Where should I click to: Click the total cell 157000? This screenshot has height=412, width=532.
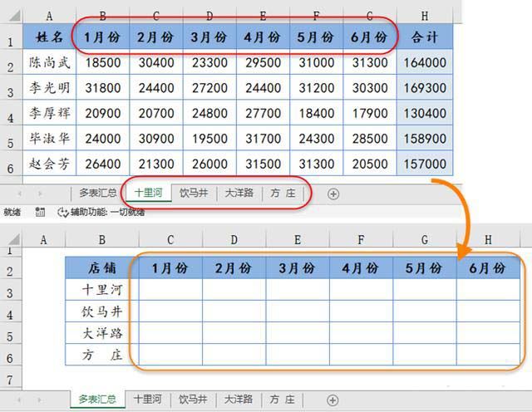(425, 164)
